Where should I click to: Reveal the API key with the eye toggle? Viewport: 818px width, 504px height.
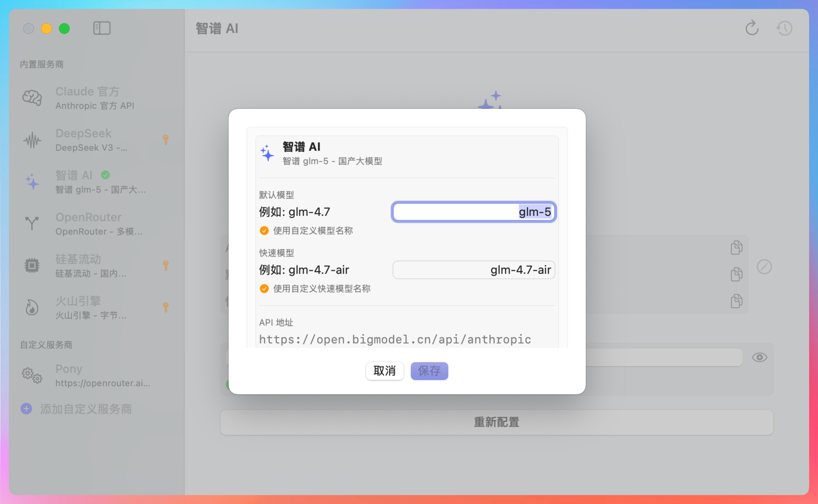coord(760,357)
